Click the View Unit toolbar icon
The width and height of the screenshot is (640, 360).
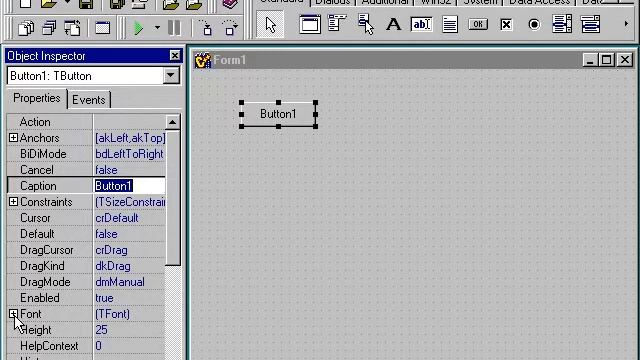(26, 28)
